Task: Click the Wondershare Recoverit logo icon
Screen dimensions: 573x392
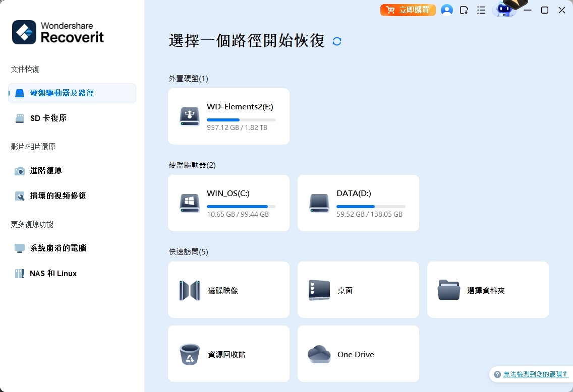Action: click(x=24, y=32)
